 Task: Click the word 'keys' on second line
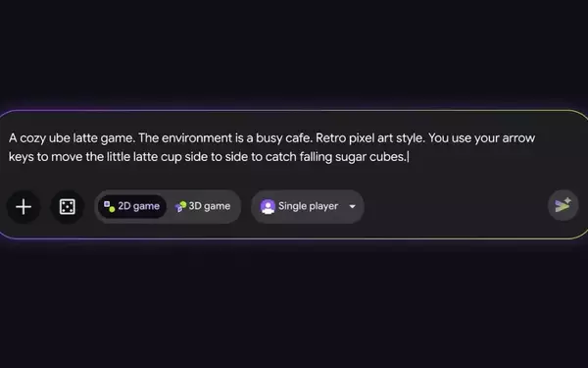[21, 157]
